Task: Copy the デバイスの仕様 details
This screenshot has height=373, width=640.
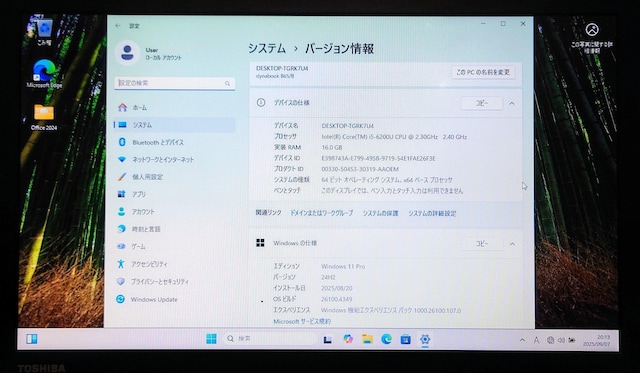Action: tap(482, 103)
